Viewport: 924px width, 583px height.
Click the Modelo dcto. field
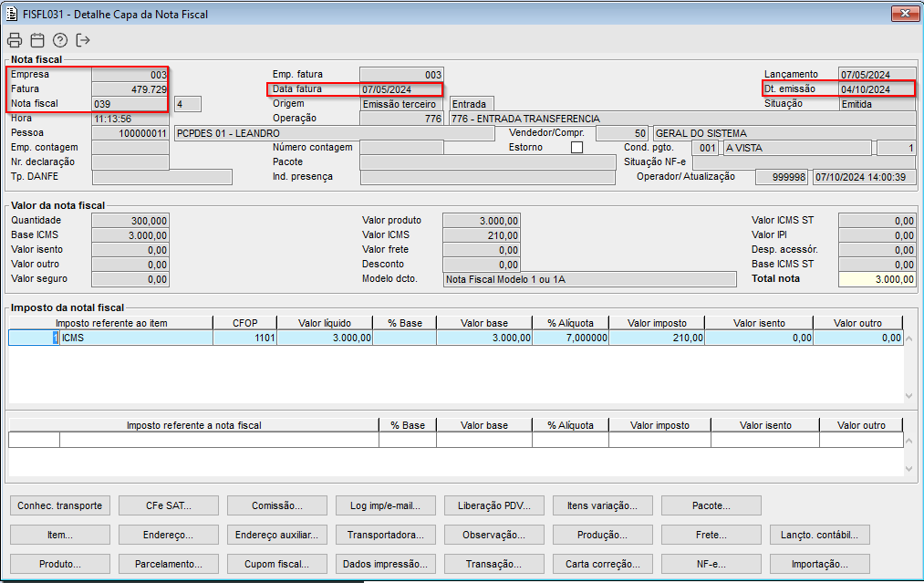coord(590,279)
